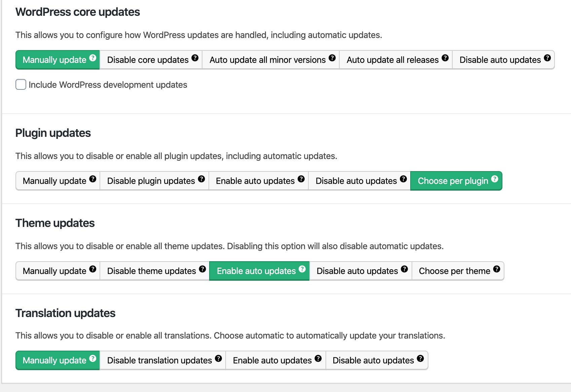Click the Plugin updates heading

53,133
